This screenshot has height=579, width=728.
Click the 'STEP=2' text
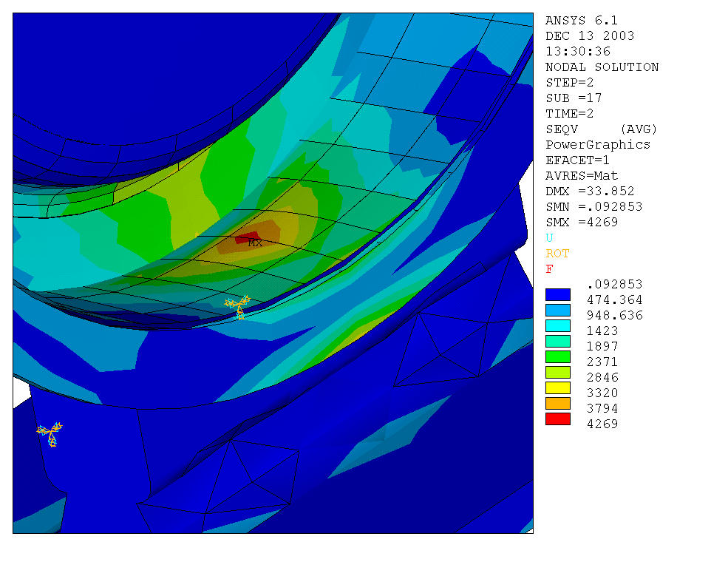(x=569, y=82)
